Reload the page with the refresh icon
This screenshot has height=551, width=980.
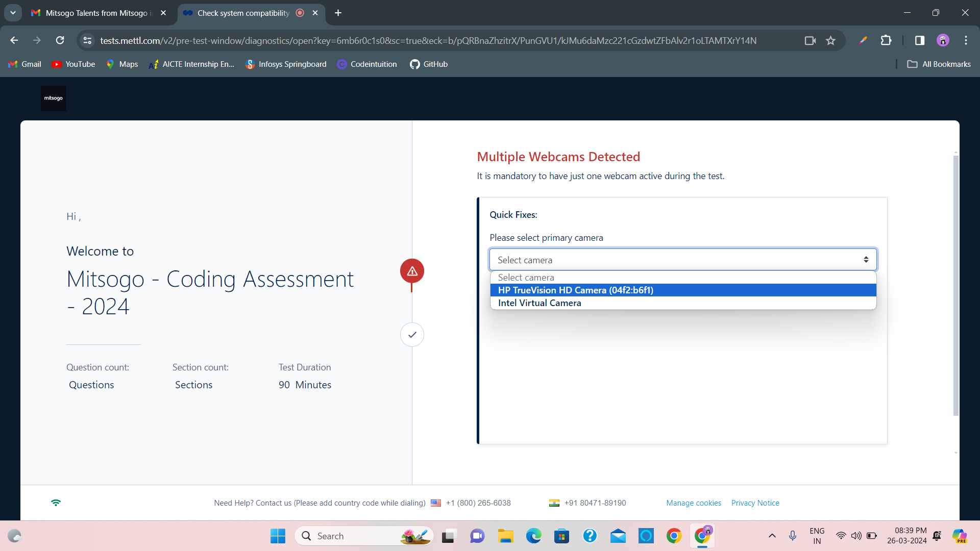(60, 41)
